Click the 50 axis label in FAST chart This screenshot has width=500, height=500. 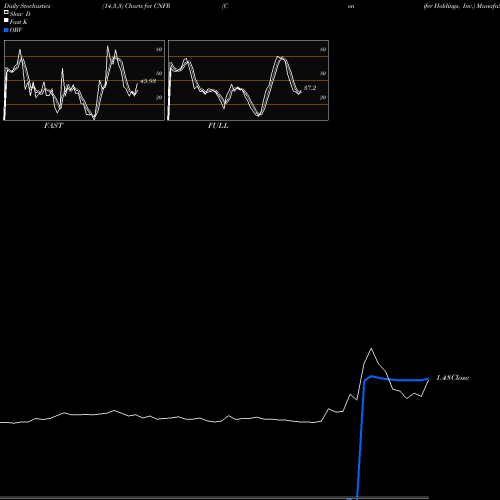(x=159, y=73)
